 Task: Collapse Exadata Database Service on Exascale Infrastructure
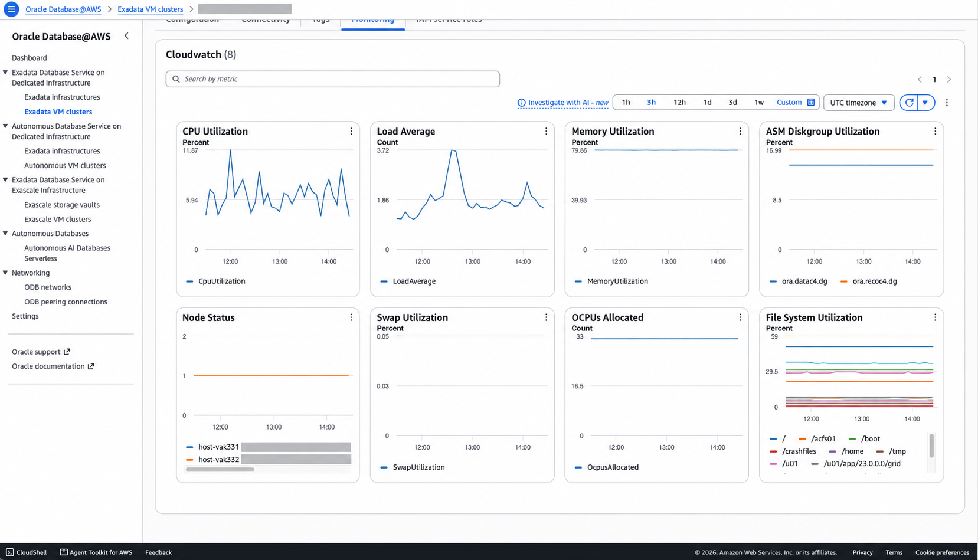pyautogui.click(x=5, y=180)
